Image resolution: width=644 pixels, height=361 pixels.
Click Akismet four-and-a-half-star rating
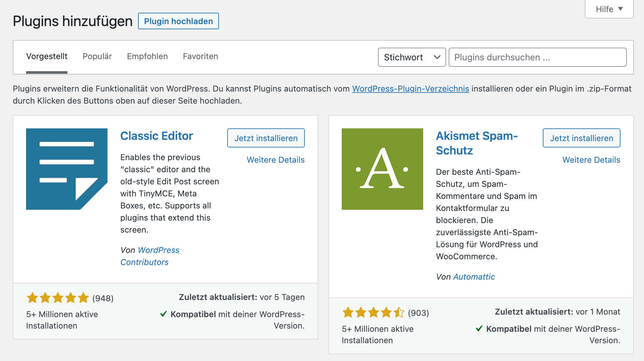373,313
